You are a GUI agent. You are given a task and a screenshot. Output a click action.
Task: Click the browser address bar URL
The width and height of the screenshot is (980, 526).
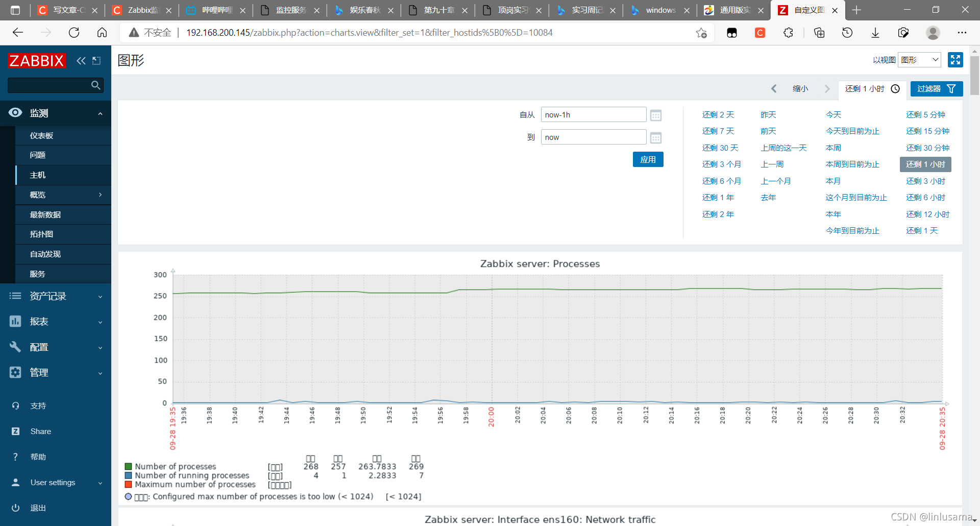[x=370, y=33]
